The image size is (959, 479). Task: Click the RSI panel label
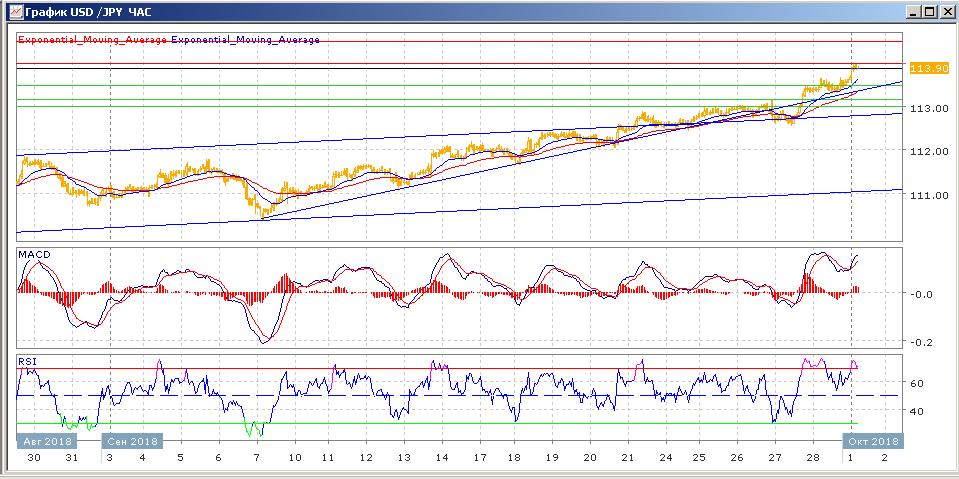coord(26,362)
